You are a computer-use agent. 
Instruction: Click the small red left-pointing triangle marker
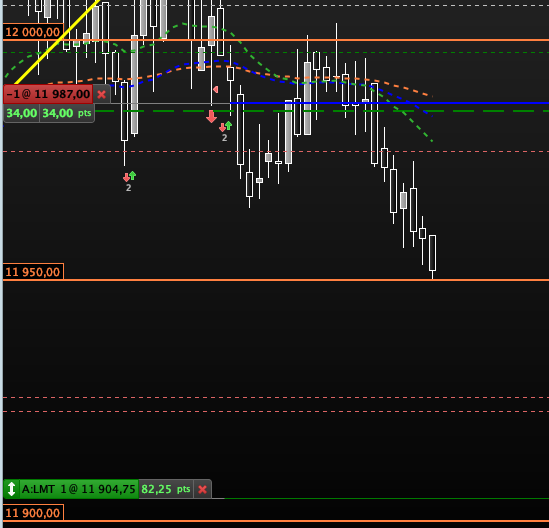216,90
